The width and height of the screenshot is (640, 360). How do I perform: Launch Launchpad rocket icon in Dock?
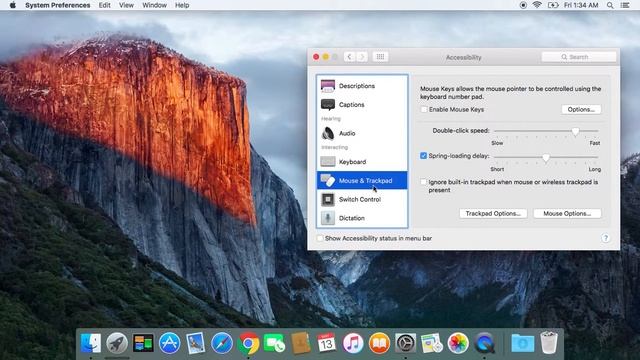point(117,342)
